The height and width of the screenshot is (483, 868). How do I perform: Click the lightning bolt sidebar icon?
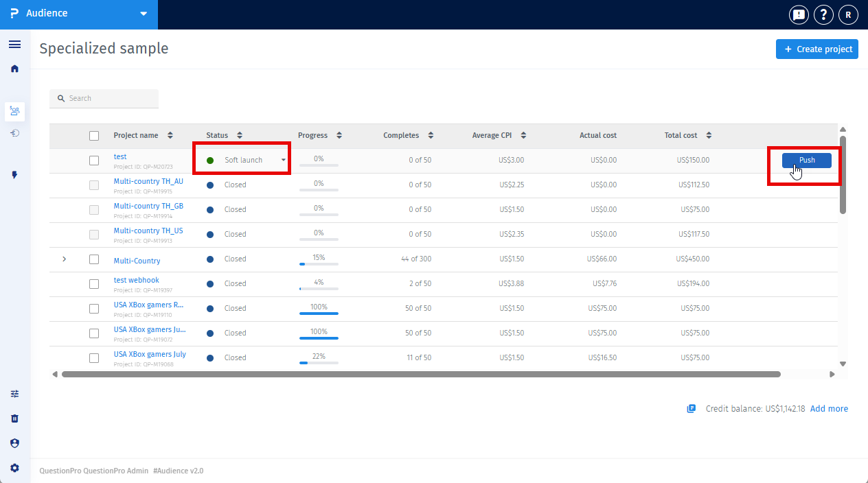14,175
